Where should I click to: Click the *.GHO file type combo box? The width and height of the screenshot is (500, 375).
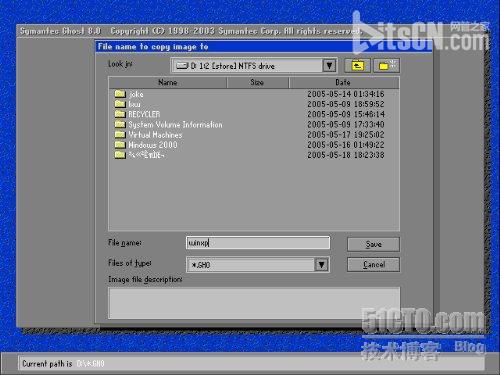pos(258,265)
